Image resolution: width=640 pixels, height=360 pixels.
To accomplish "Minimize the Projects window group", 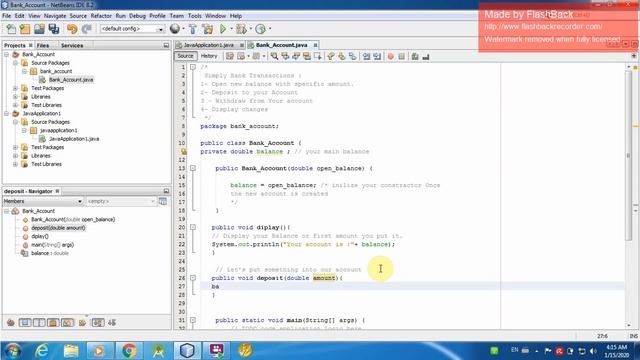I will 166,45.
